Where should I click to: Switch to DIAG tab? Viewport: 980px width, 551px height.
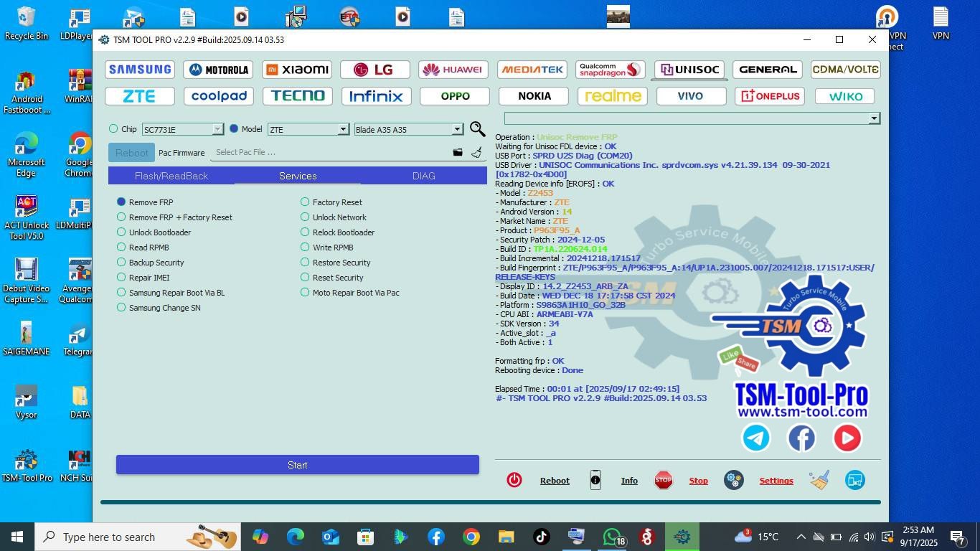pyautogui.click(x=424, y=176)
